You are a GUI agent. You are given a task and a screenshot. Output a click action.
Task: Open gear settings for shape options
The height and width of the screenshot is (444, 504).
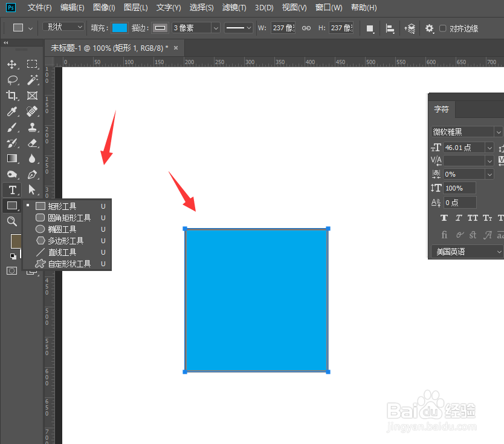430,28
